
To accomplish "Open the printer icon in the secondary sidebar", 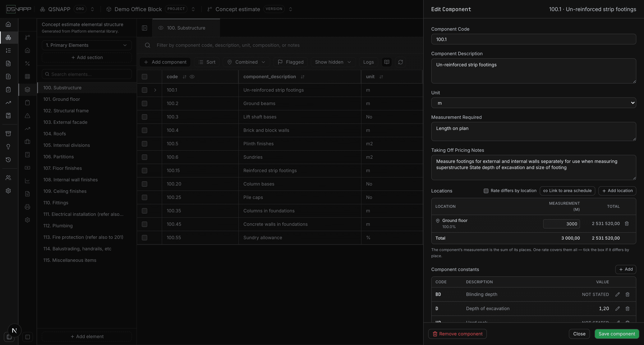I will tap(27, 207).
